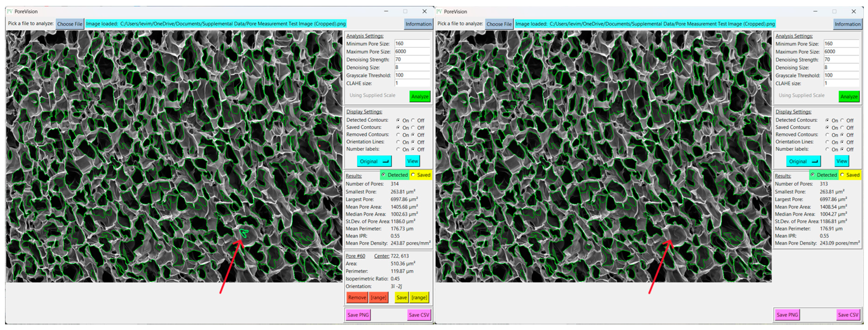Click the yellow Save button for Pore #60
This screenshot has width=868, height=330.
[x=401, y=298]
